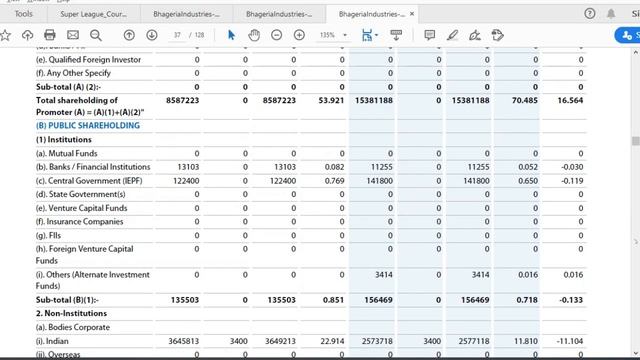Send file by email envelope icon
This screenshot has height=360, width=640.
click(x=73, y=35)
